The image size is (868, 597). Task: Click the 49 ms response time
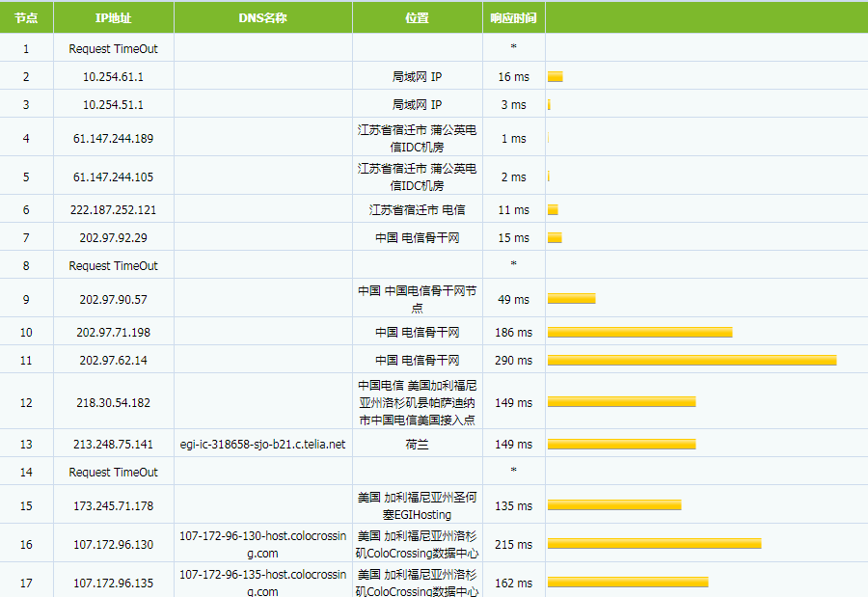[x=513, y=300]
